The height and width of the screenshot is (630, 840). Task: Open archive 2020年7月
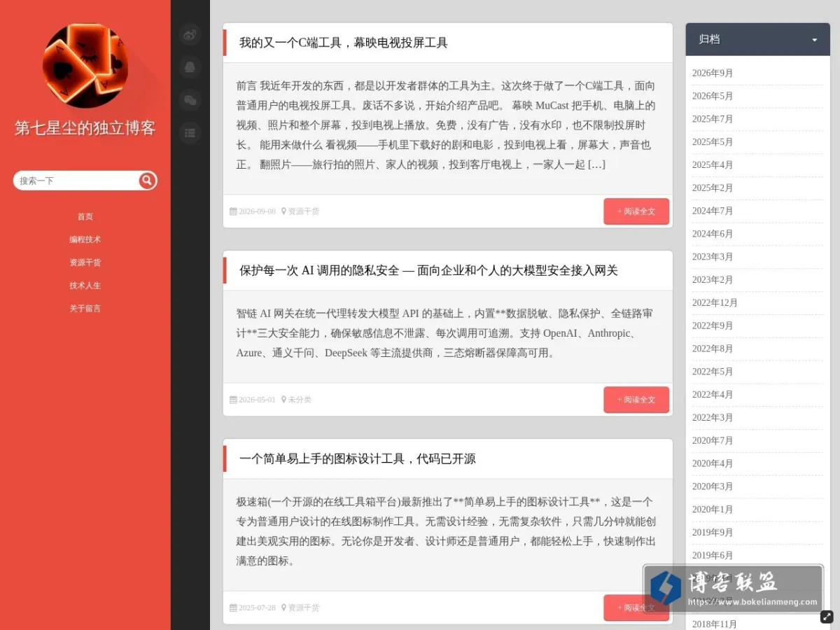pos(713,440)
